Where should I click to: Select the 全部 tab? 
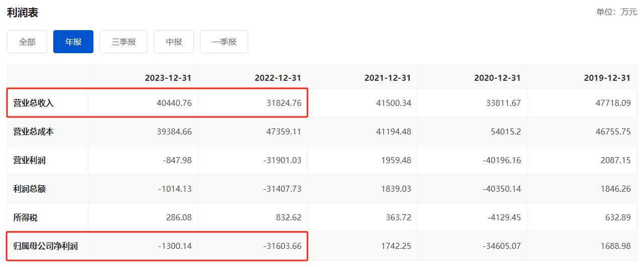tap(27, 42)
